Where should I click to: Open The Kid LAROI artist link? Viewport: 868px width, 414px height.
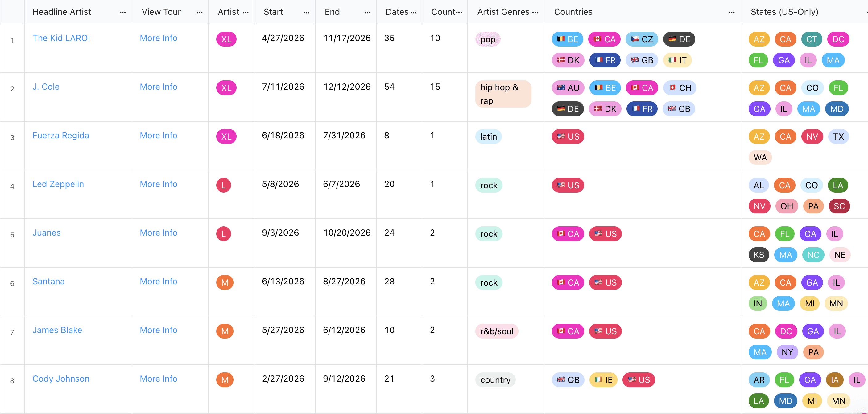point(61,38)
